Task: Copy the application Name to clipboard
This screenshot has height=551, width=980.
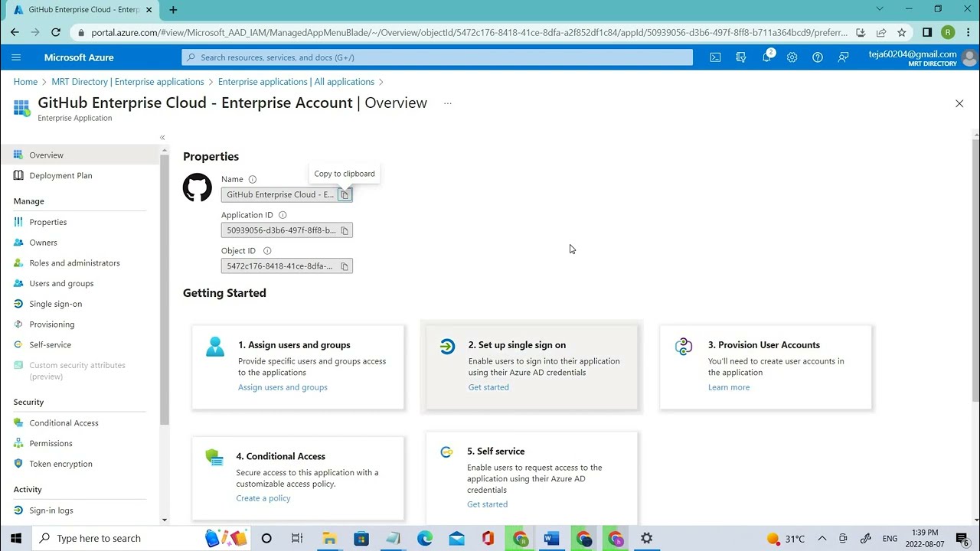Action: pyautogui.click(x=345, y=194)
